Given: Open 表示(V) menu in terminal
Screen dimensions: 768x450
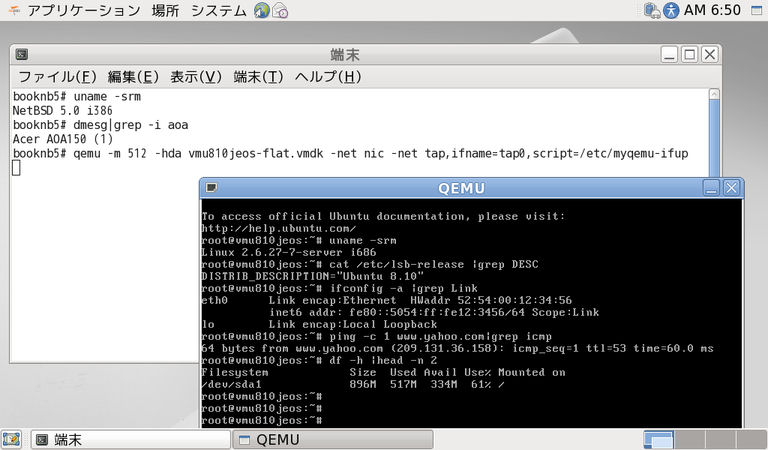Looking at the screenshot, I should click(x=196, y=77).
